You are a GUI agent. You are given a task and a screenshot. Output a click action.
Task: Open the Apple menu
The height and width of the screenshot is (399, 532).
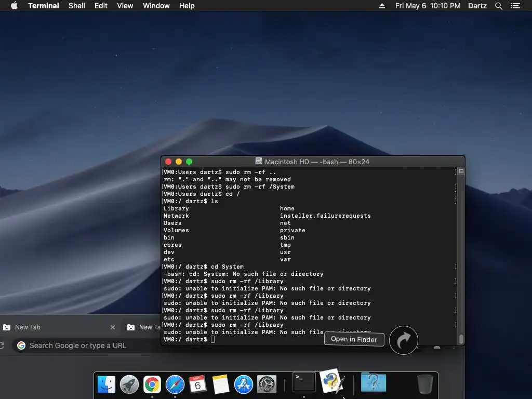pos(14,6)
